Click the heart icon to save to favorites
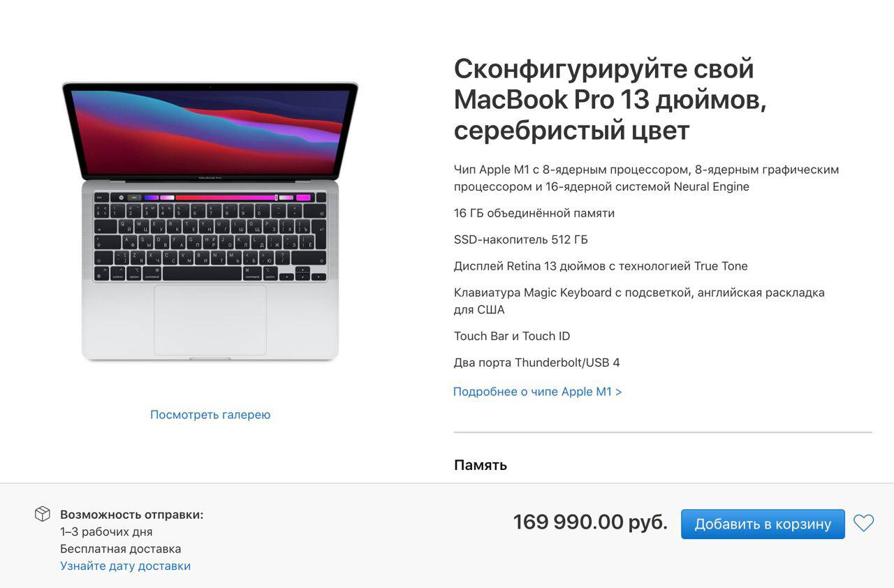 point(863,523)
